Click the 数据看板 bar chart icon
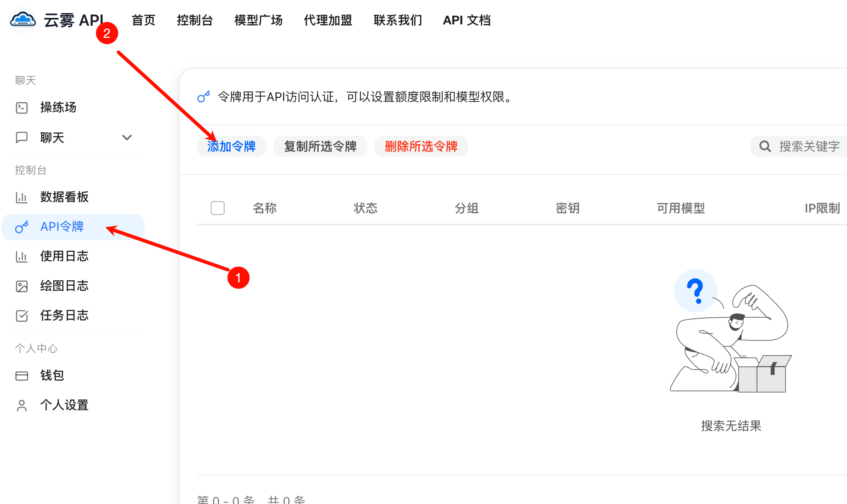This screenshot has height=504, width=847. [22, 197]
